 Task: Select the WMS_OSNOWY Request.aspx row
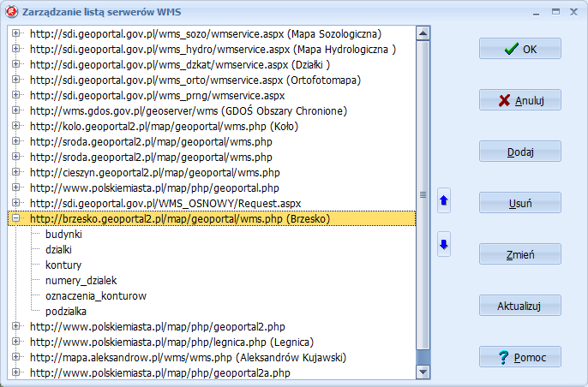[165, 203]
